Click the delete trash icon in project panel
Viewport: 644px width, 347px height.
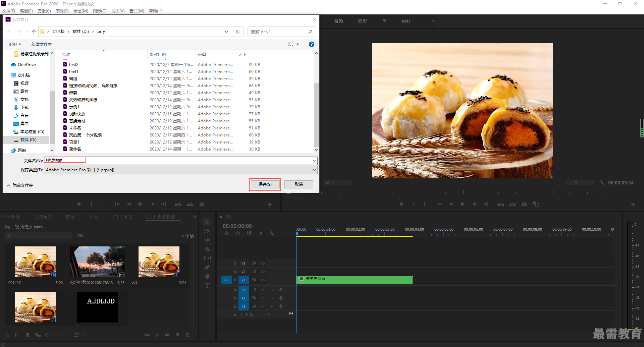click(187, 335)
